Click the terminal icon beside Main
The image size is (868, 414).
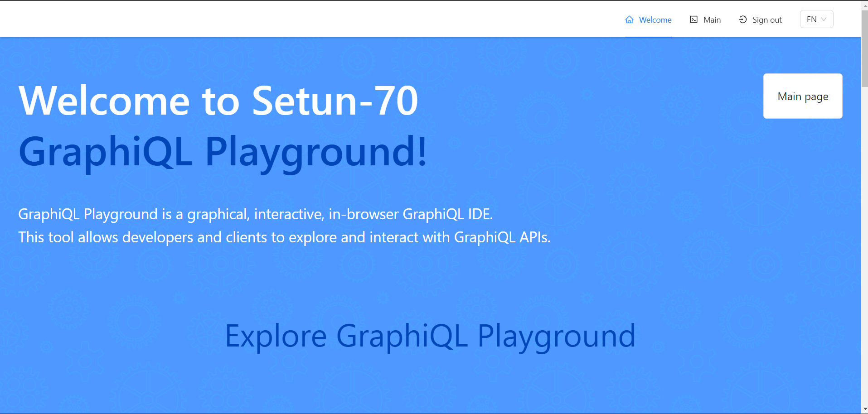pos(694,19)
